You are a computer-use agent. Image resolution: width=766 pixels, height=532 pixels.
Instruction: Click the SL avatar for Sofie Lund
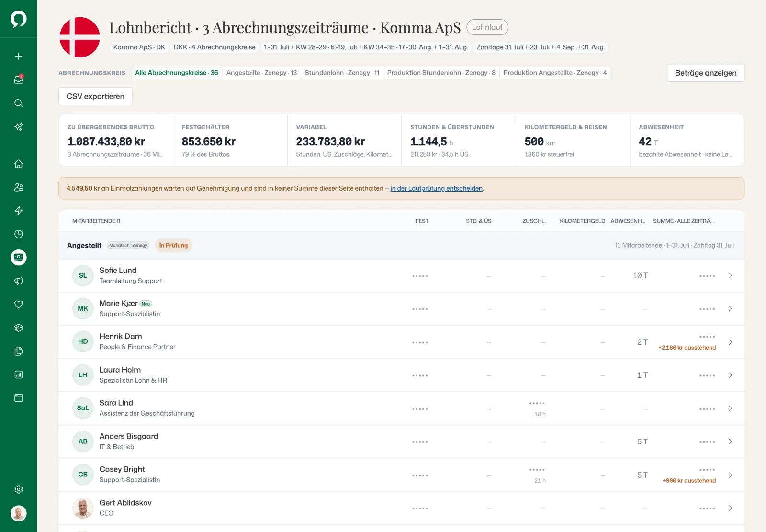[x=83, y=275]
